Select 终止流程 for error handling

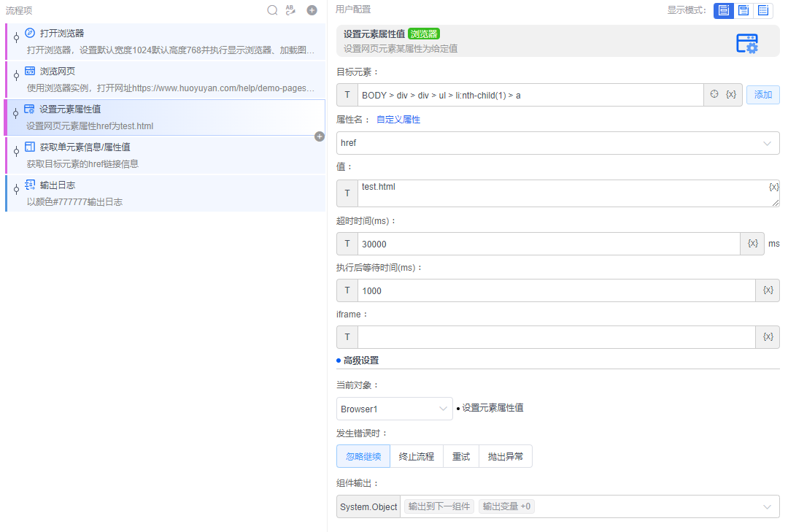point(416,457)
